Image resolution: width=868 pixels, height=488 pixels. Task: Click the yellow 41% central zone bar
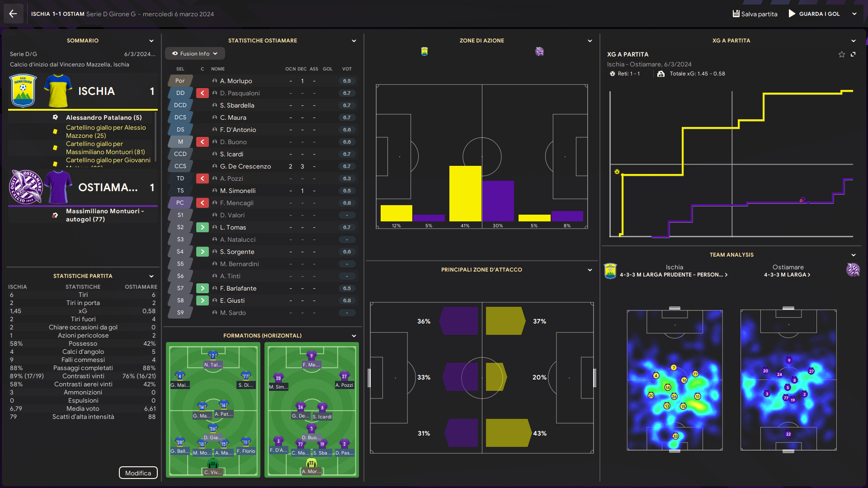pos(465,193)
